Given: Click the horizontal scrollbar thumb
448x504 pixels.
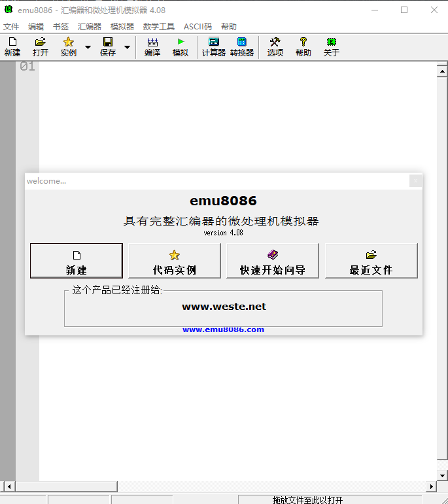Looking at the screenshot, I should (x=66, y=486).
